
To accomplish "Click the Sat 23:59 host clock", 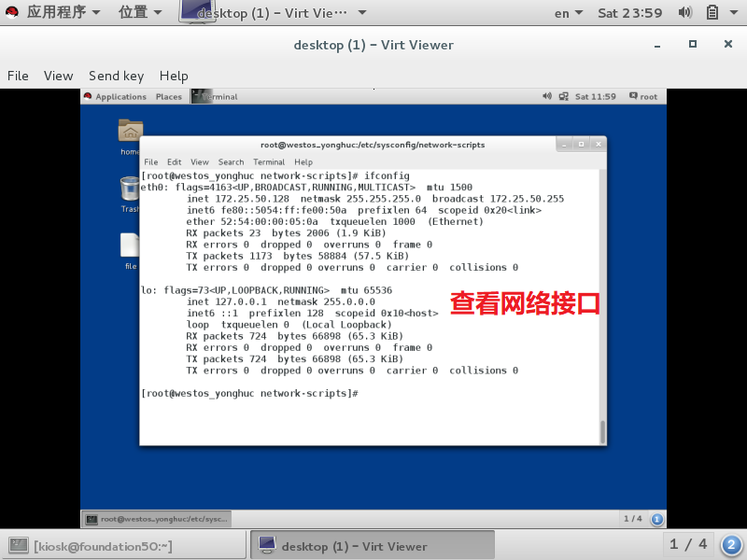I will pyautogui.click(x=629, y=13).
